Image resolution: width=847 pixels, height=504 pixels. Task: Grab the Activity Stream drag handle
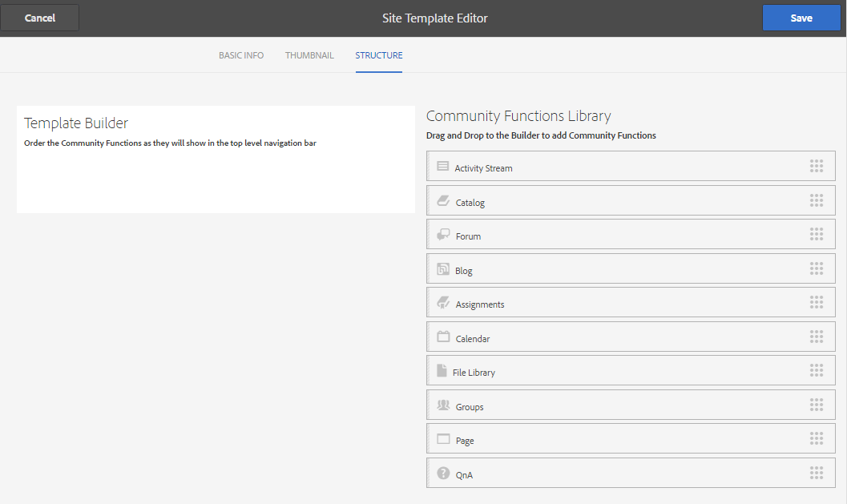(817, 166)
